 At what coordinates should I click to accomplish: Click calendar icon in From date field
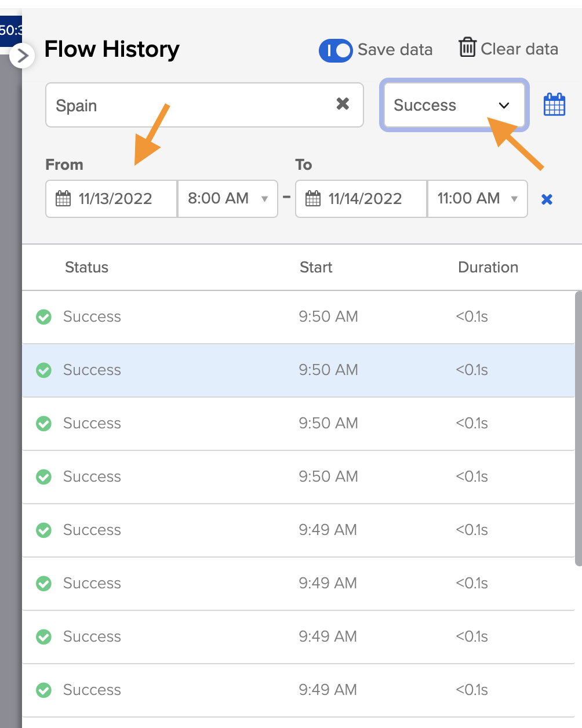pyautogui.click(x=63, y=199)
